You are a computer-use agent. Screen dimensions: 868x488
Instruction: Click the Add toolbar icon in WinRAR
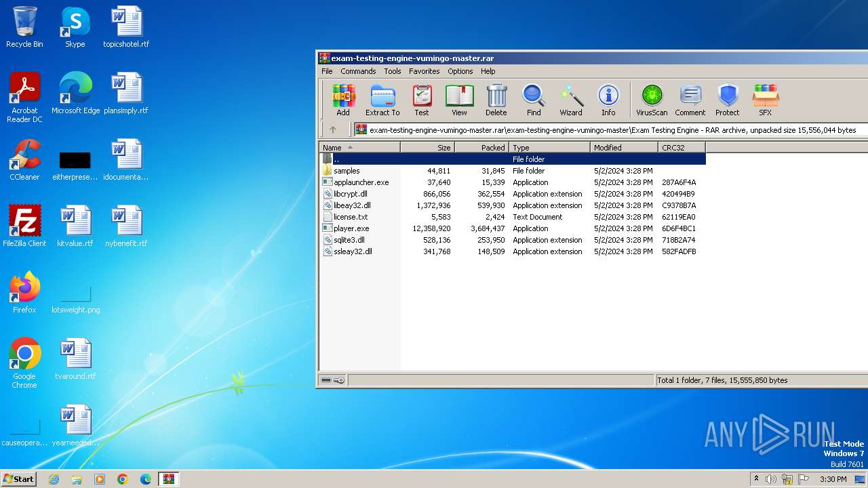click(x=343, y=100)
